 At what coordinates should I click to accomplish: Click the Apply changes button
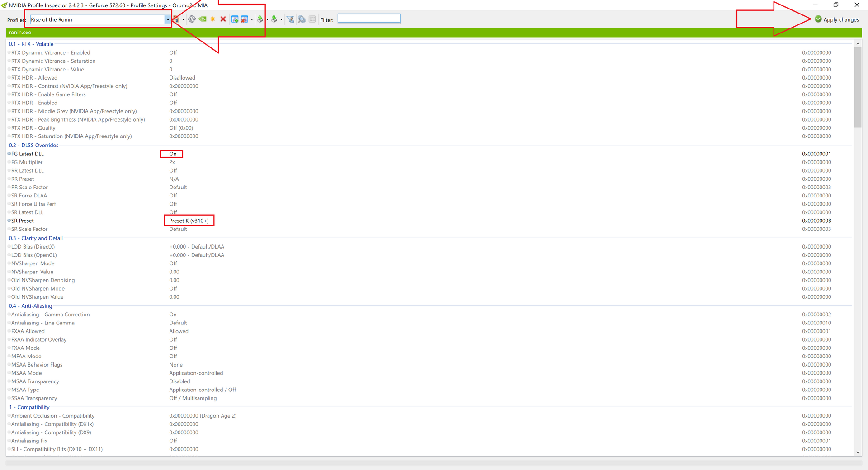pos(837,19)
